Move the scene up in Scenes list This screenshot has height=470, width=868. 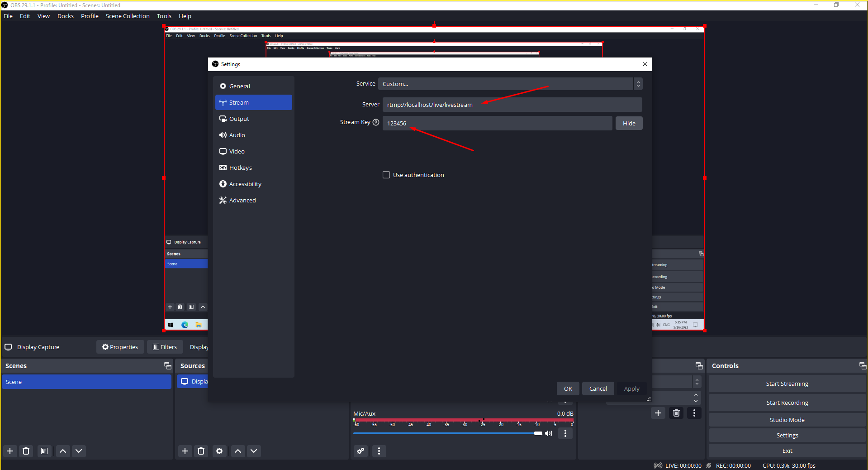63,451
